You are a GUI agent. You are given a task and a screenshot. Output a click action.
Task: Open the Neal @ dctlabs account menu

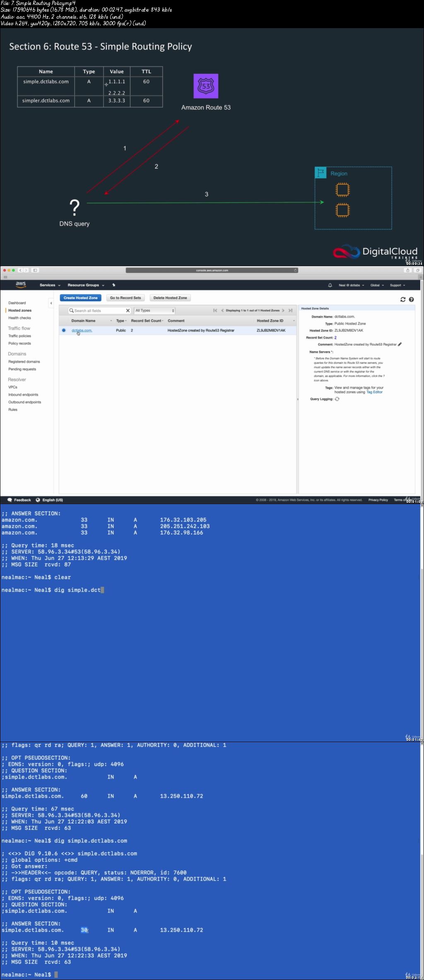tap(352, 285)
